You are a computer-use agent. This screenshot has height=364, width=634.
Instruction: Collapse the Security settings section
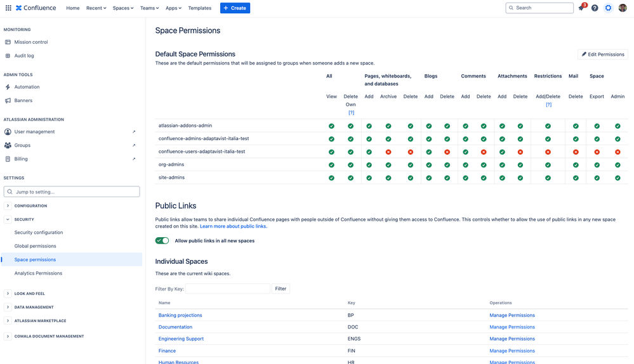8,220
